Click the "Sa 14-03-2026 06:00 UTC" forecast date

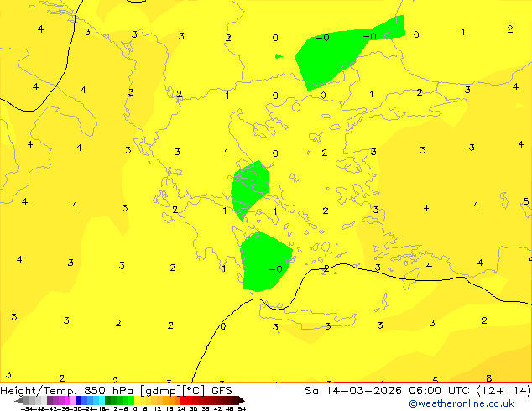point(389,391)
